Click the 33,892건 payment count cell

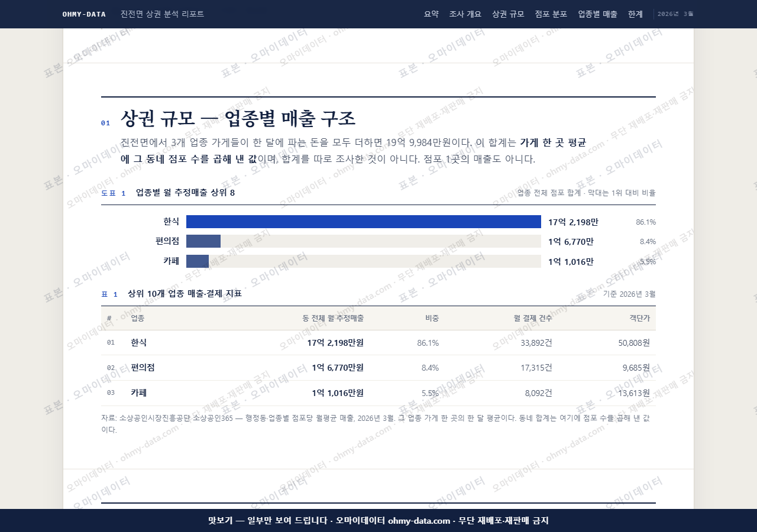536,342
